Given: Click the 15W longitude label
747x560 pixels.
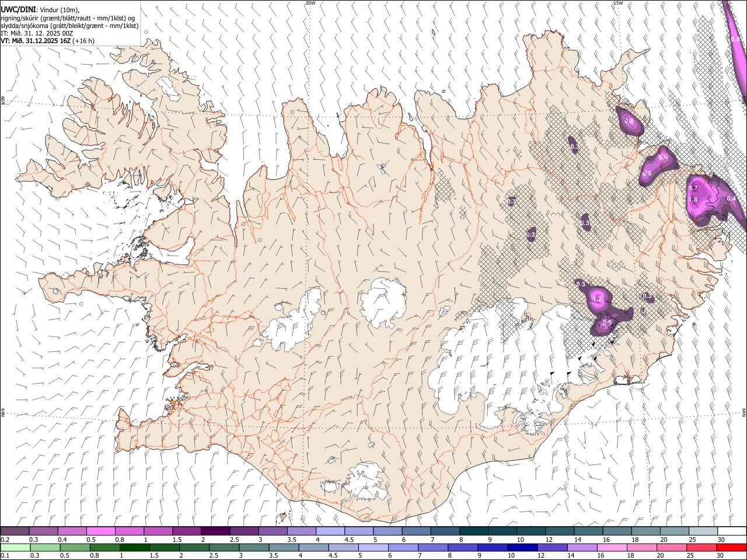Looking at the screenshot, I should pyautogui.click(x=618, y=3).
